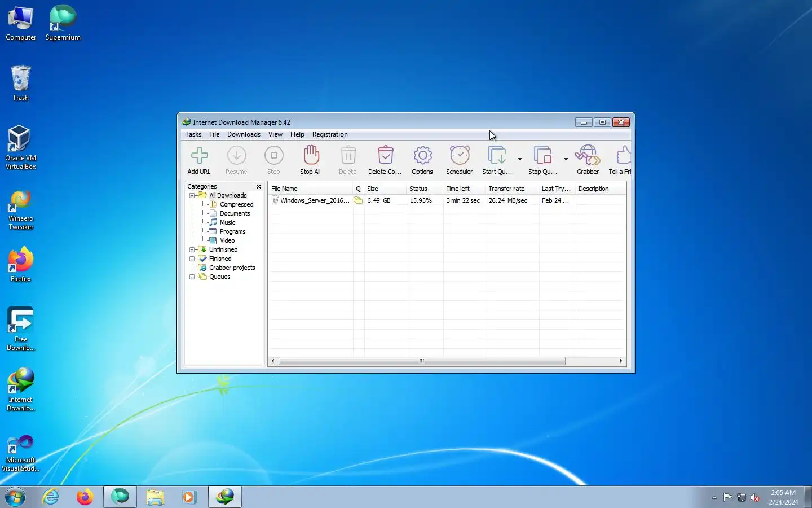Click the Resume toolbar icon
Image resolution: width=812 pixels, height=508 pixels.
tap(236, 155)
